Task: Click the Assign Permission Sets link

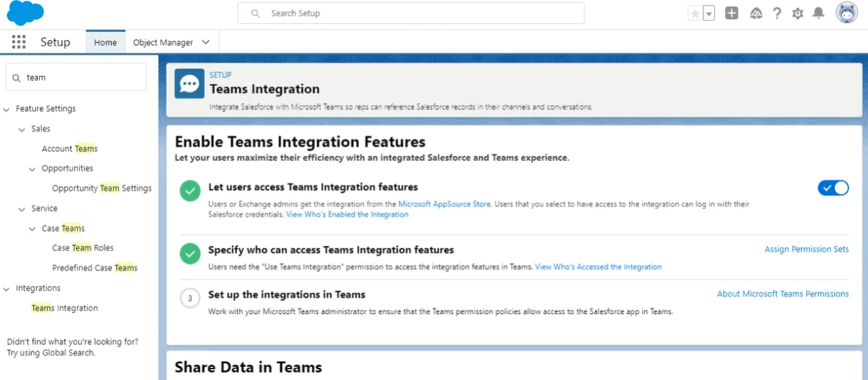Action: tap(806, 249)
